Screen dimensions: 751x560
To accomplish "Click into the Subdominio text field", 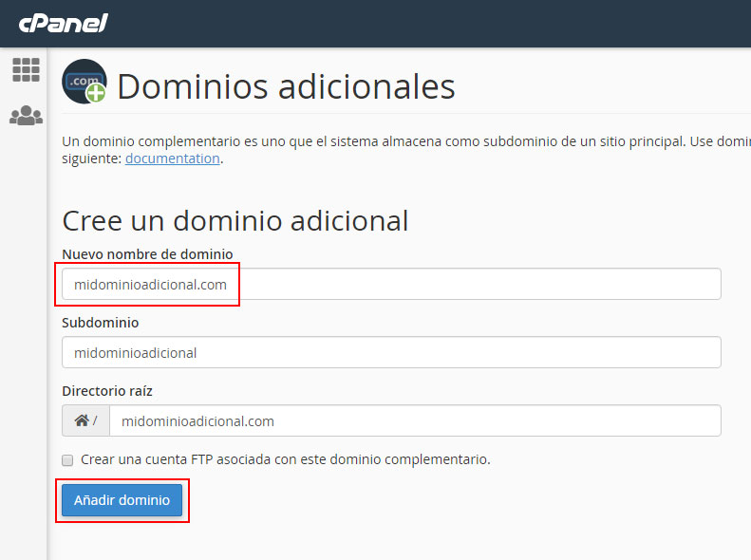I will (390, 352).
